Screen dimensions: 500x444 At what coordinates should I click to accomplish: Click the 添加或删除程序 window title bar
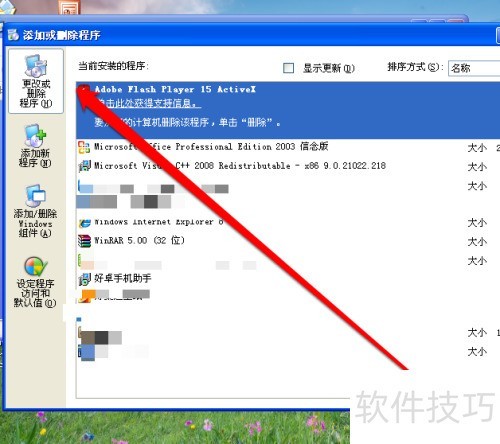251,34
